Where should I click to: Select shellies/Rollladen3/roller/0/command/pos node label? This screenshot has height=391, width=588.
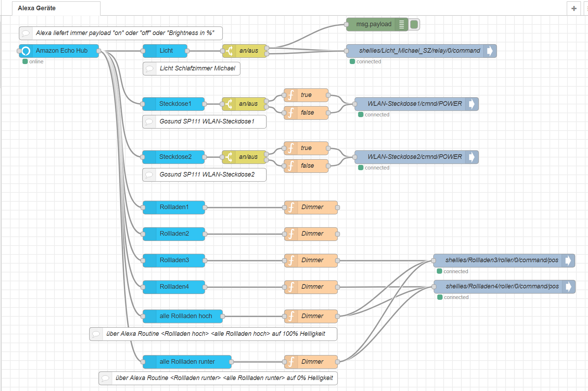point(502,260)
